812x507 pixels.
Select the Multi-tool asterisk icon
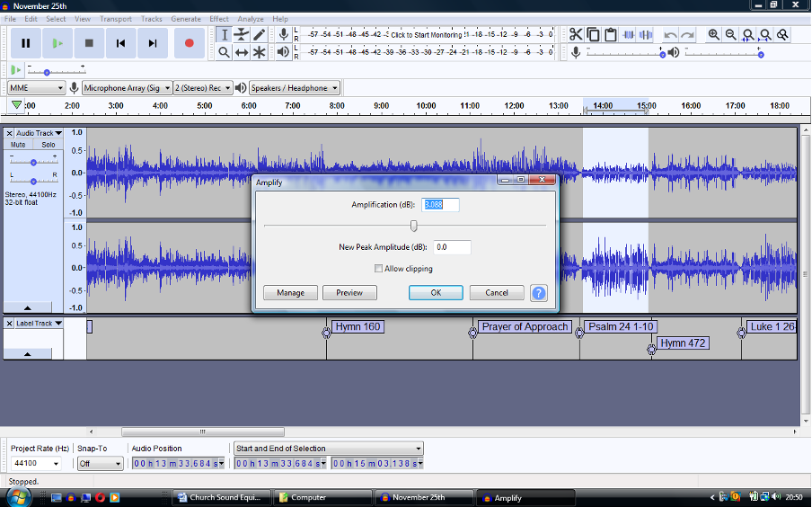coord(260,52)
